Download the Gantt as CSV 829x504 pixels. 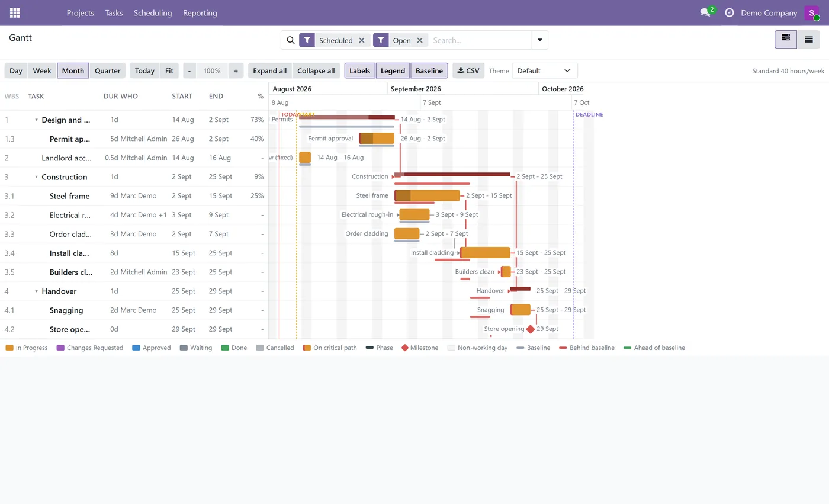point(468,70)
